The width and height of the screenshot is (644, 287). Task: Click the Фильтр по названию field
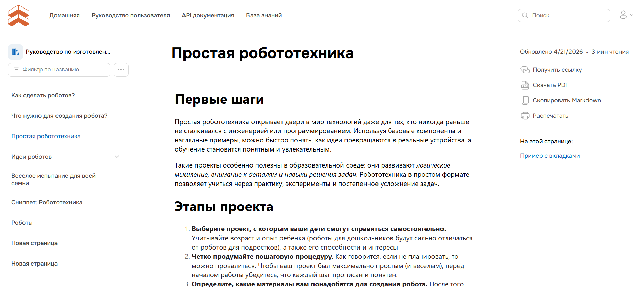click(59, 69)
